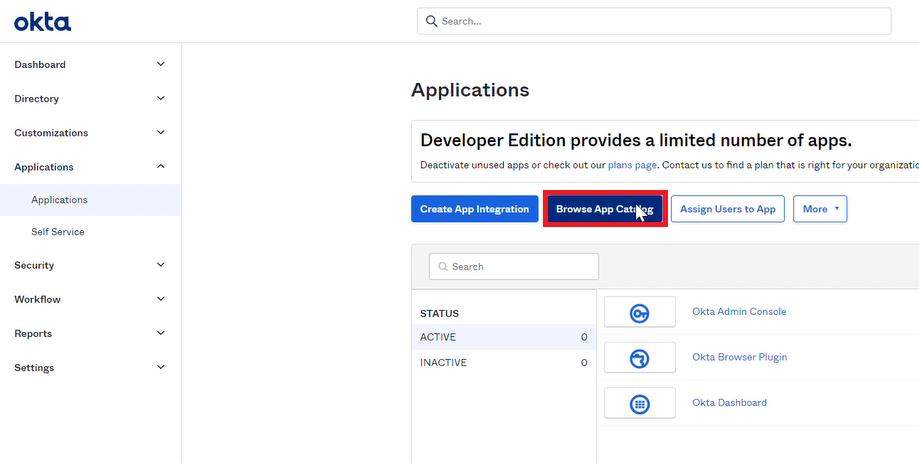Screen dimensions: 919x463
Task: Open Security section in sidebar
Action: pos(90,265)
